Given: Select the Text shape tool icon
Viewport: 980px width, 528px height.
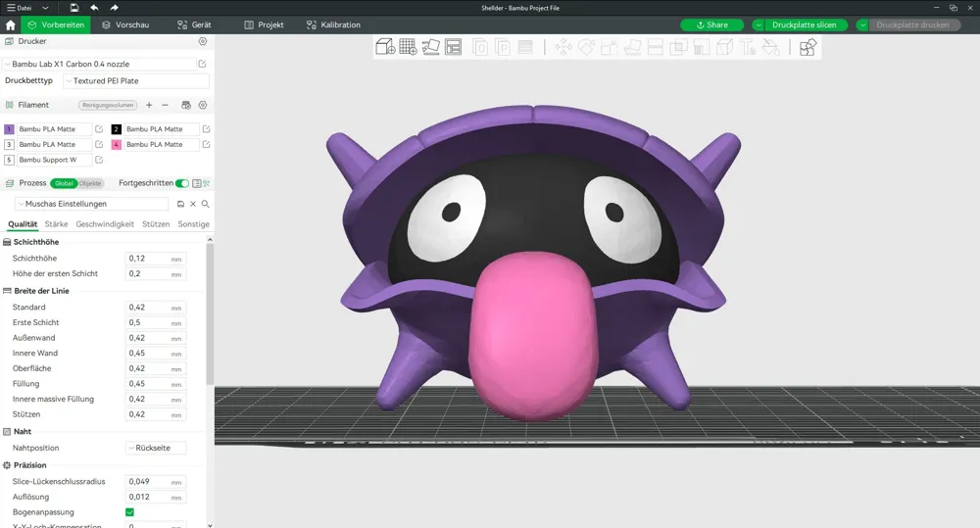Looking at the screenshot, I should (x=748, y=47).
